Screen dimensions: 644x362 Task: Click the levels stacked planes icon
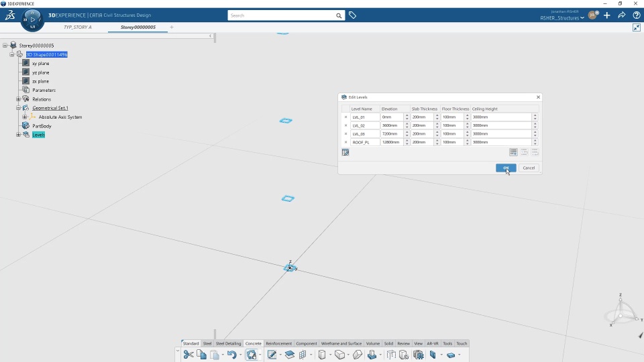290,355
